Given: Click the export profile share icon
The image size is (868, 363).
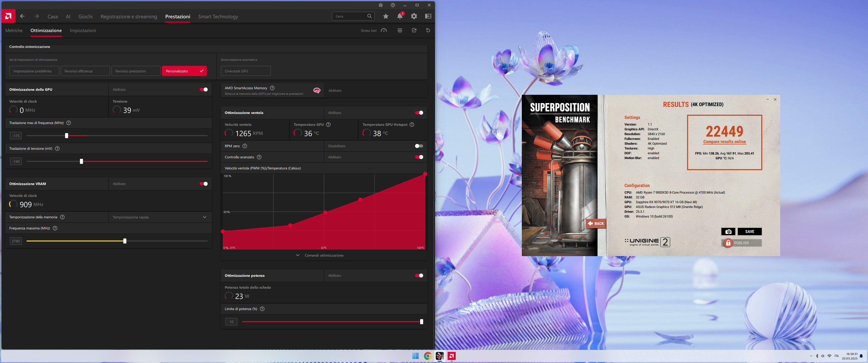Looking at the screenshot, I should point(414,30).
